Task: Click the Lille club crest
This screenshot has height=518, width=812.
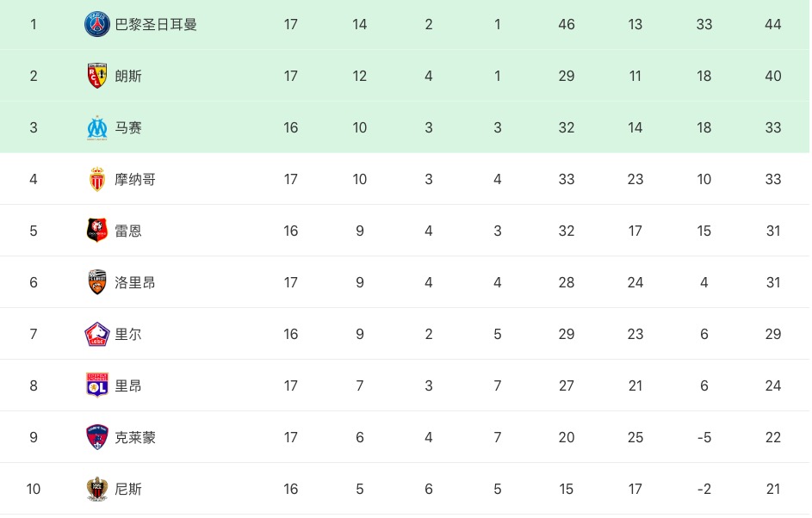Action: coord(97,334)
